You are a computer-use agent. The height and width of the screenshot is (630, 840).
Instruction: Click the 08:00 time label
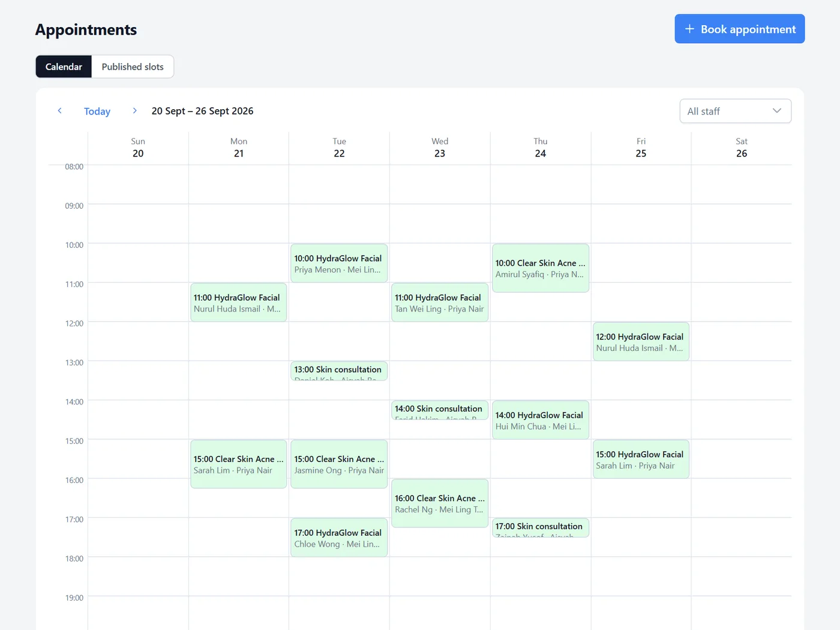click(74, 167)
